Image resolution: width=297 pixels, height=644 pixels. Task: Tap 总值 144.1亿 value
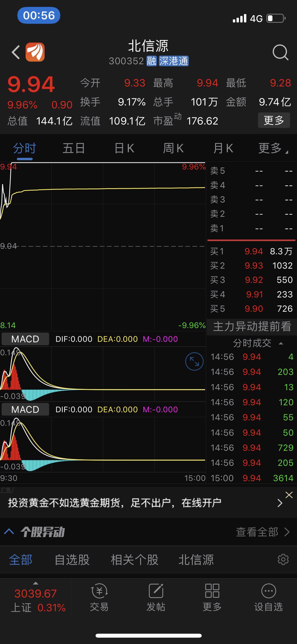click(x=54, y=121)
